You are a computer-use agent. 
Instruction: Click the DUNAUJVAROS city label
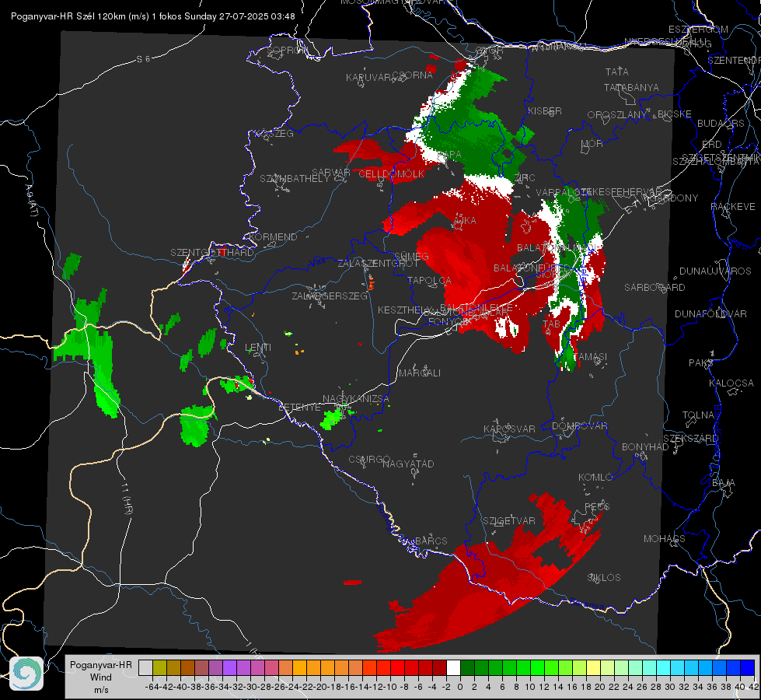(715, 271)
